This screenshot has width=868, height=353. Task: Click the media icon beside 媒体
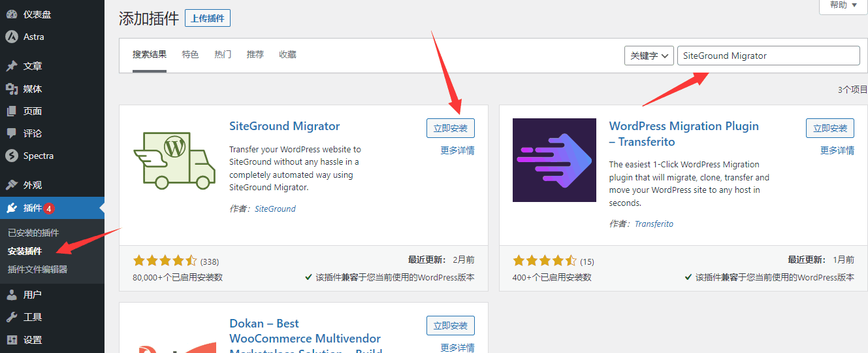[12, 88]
